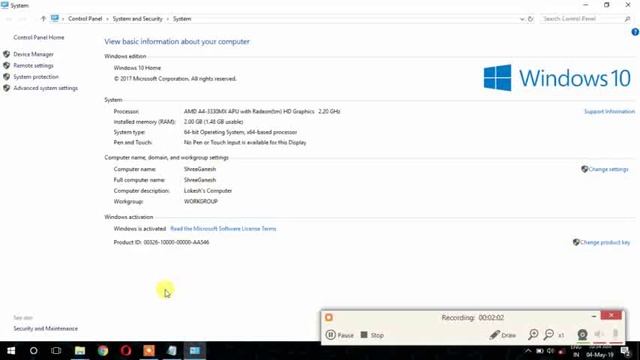
Task: Read the Microsoft Software License Terms
Action: click(223, 229)
